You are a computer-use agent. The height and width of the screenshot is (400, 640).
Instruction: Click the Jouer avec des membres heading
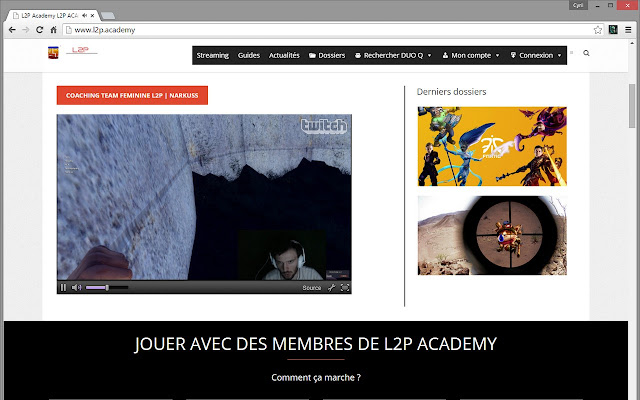(316, 344)
